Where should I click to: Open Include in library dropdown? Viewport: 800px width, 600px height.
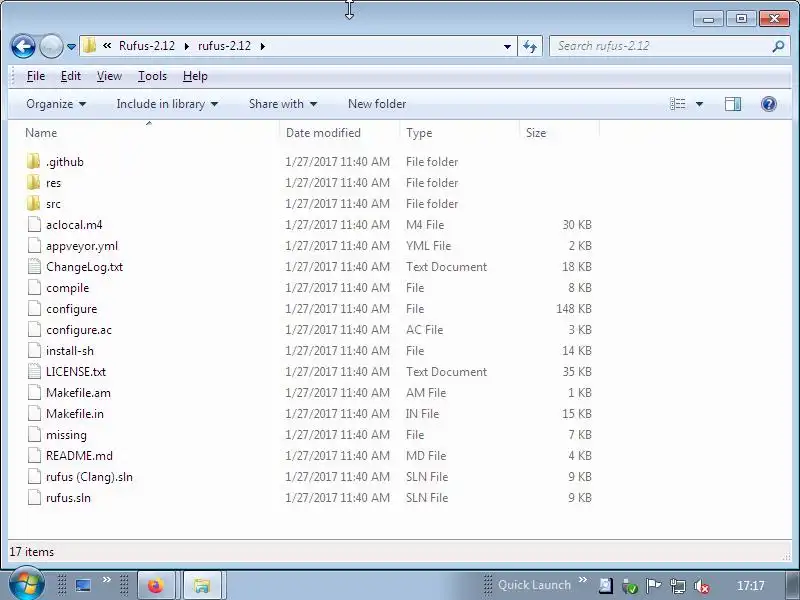pyautogui.click(x=167, y=104)
